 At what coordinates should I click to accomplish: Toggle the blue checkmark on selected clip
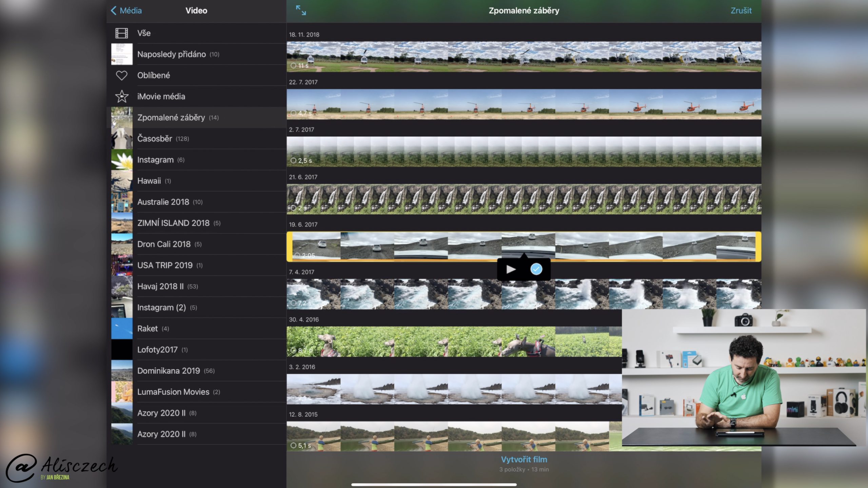click(536, 269)
